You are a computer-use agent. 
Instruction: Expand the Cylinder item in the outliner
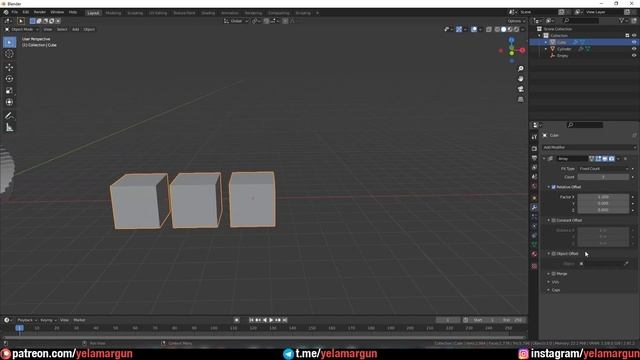tap(546, 49)
